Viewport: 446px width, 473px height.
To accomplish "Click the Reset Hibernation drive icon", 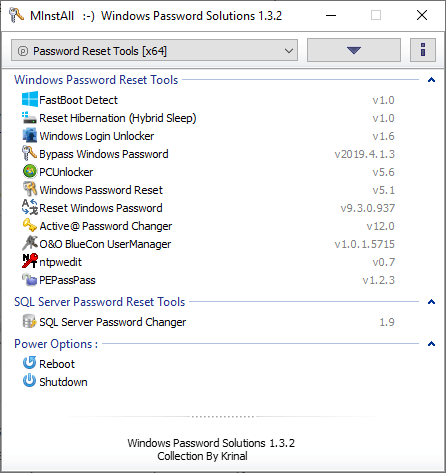I will [x=30, y=118].
